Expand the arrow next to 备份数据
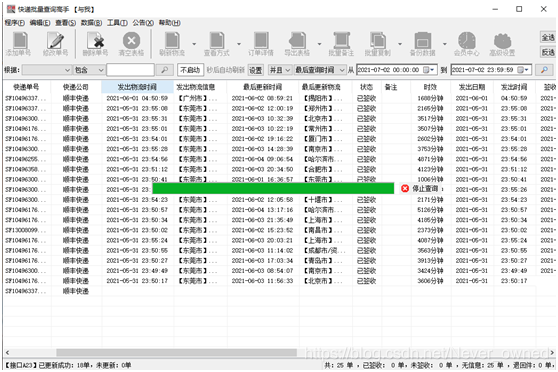This screenshot has width=558, height=372. tap(444, 44)
